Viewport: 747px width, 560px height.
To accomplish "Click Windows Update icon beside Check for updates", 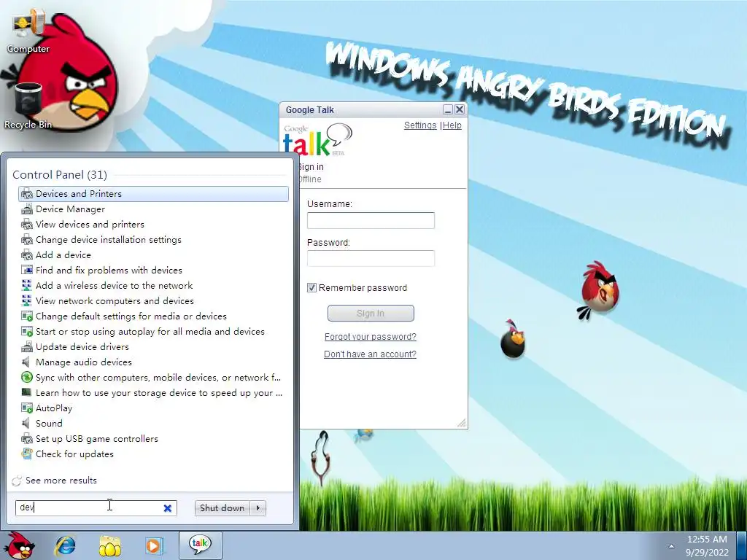I will click(x=27, y=454).
